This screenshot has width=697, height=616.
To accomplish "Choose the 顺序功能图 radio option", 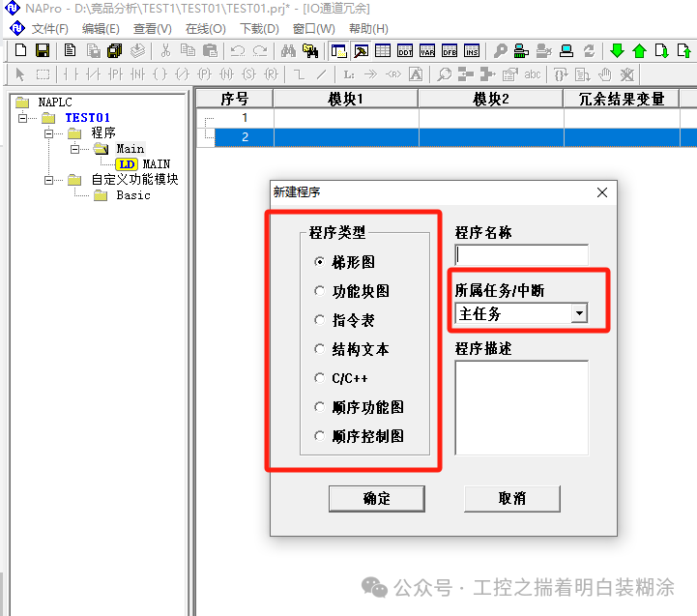I will [x=319, y=407].
